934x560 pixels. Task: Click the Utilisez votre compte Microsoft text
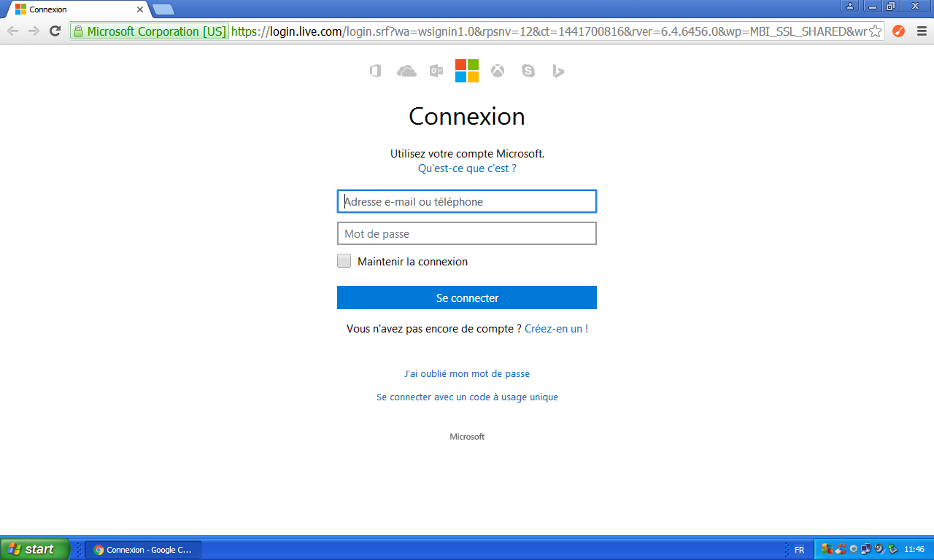[x=467, y=154]
